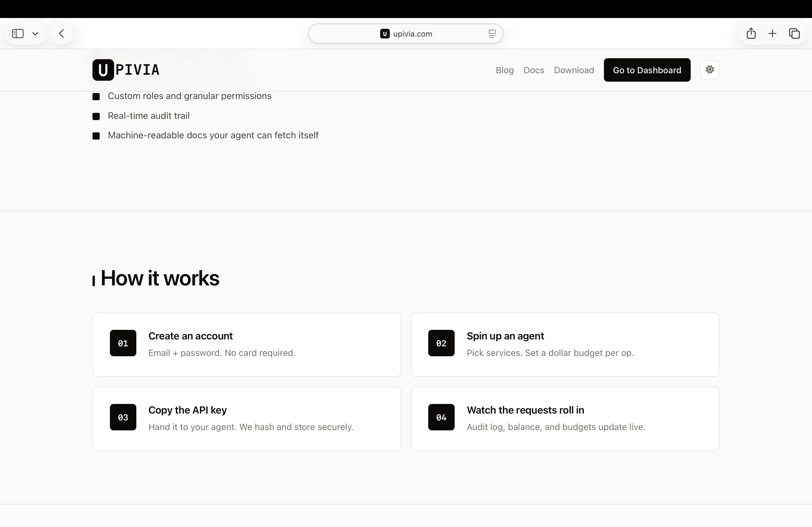Click 'Machine-readable docs your agent' text
Screen dimensions: 812x527
point(213,135)
